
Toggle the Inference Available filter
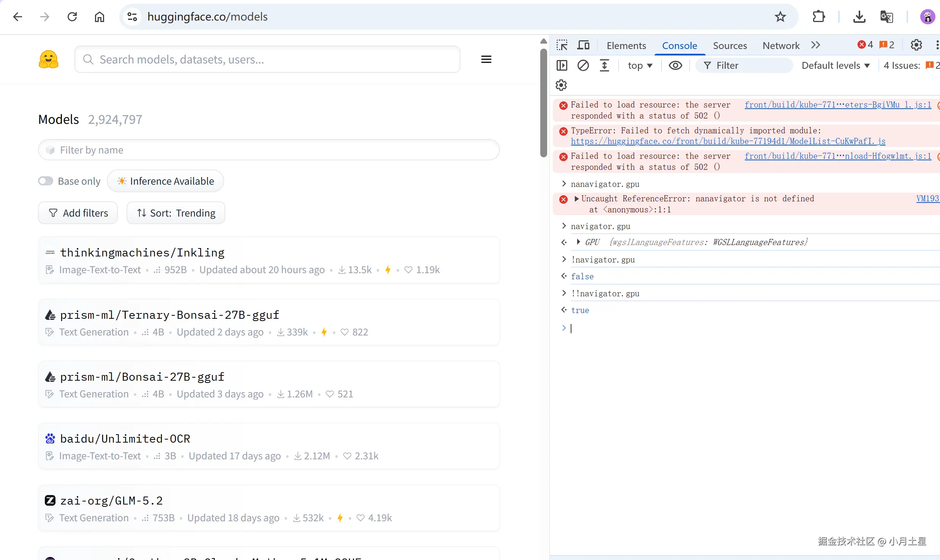point(166,181)
